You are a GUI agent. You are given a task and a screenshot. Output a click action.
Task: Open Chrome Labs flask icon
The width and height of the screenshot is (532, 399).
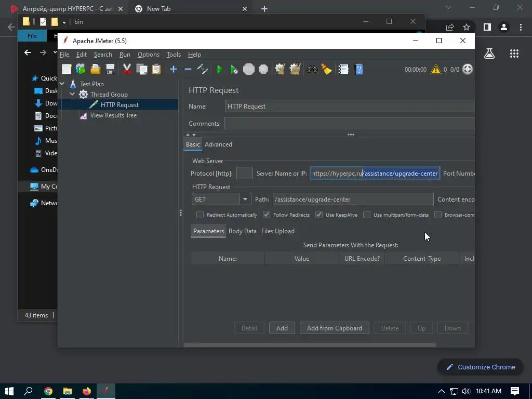tap(489, 54)
